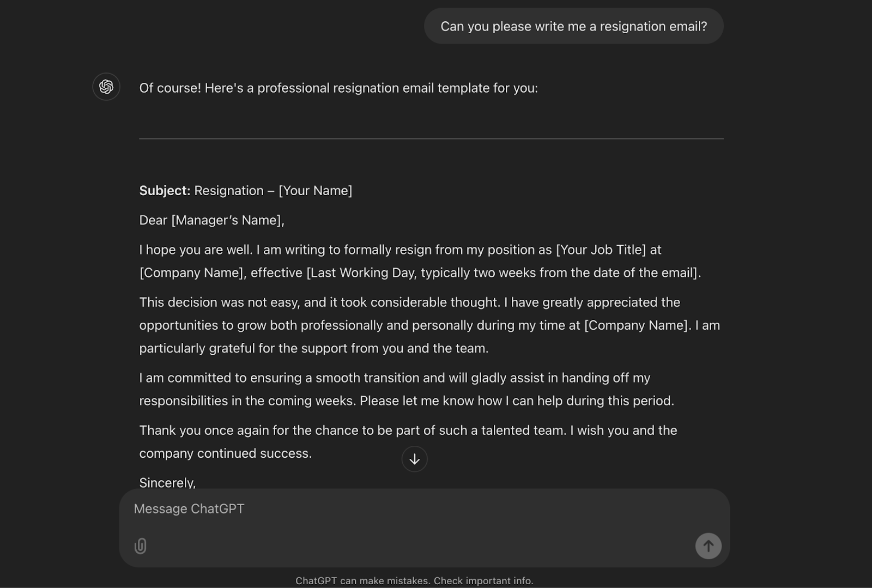Screen dimensions: 872x588
Task: Click the ChatGPT logo avatar icon
Action: coord(106,87)
